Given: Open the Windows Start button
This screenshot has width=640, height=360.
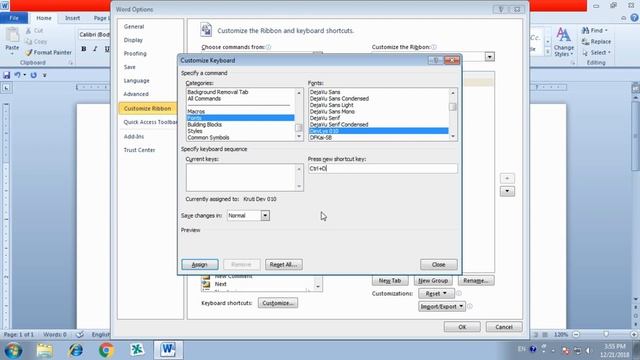Looking at the screenshot, I should coord(13,350).
